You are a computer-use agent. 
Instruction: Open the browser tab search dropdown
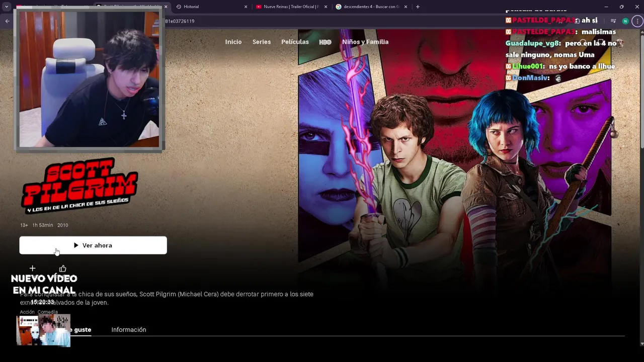pyautogui.click(x=7, y=7)
